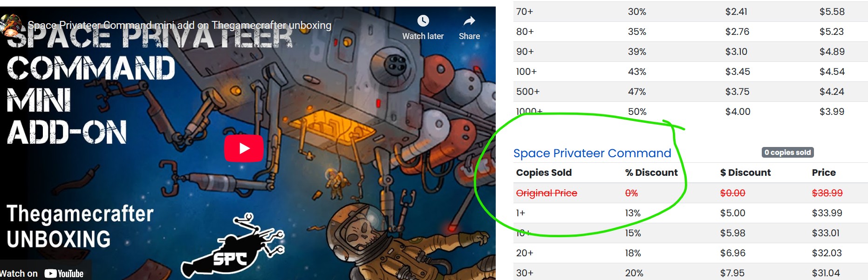The width and height of the screenshot is (868, 280).
Task: Click the 500+ copies row label
Action: pos(527,92)
